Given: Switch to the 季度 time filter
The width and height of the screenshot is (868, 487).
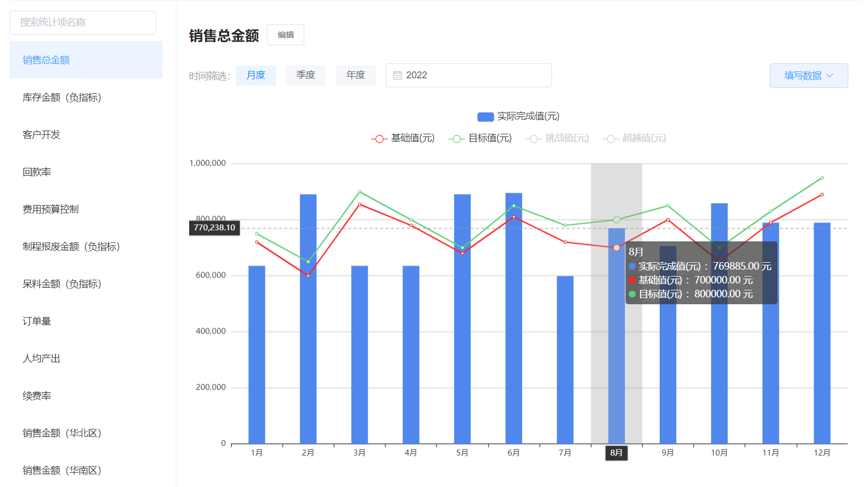Looking at the screenshot, I should coord(305,76).
